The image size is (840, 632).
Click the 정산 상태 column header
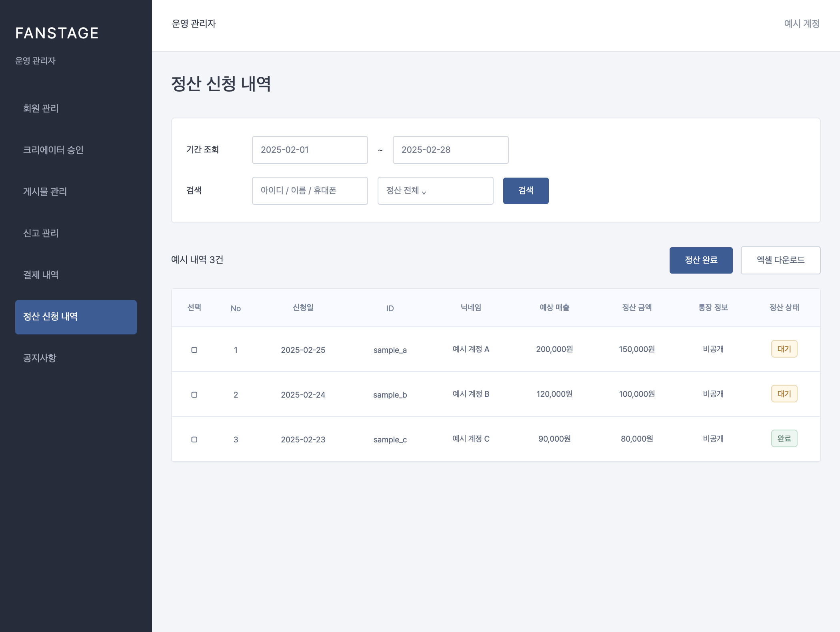click(x=784, y=308)
